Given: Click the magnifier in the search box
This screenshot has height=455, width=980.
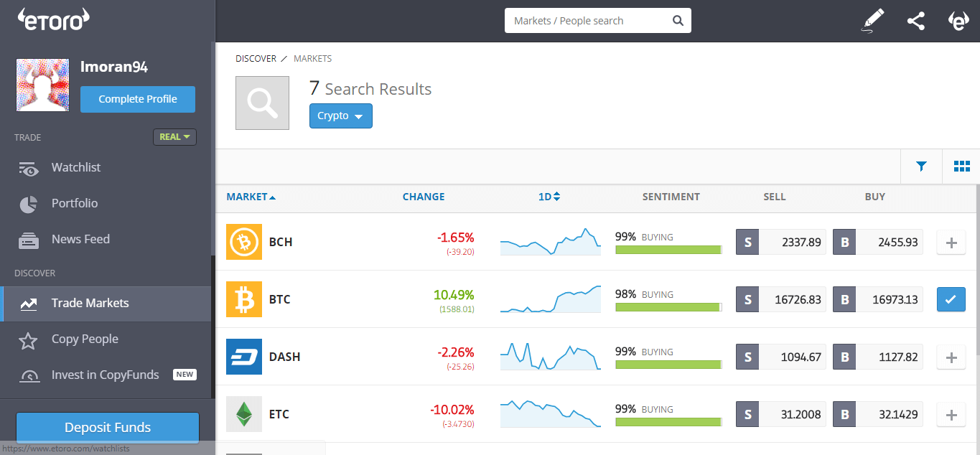Looking at the screenshot, I should point(678,21).
